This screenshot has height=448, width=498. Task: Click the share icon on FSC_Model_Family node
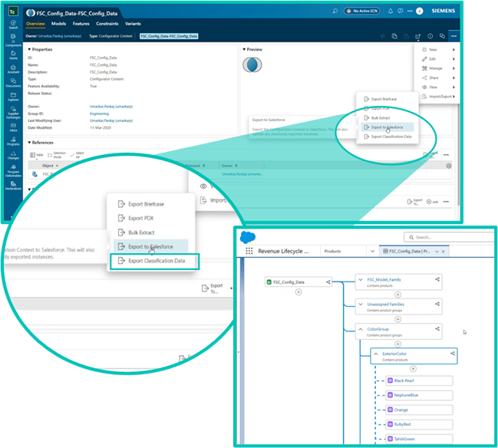click(x=437, y=280)
